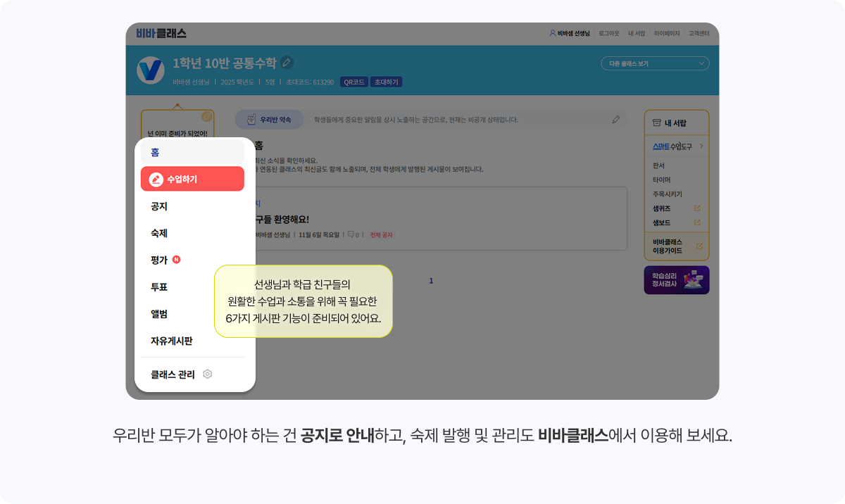The height and width of the screenshot is (504, 845).
Task: Click the comment bubble icon on the post
Action: (x=350, y=234)
